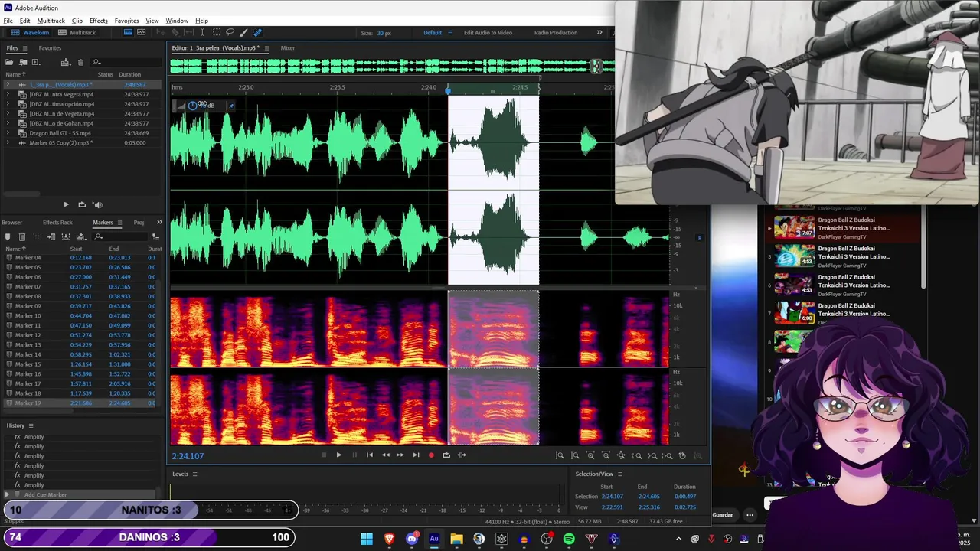The height and width of the screenshot is (551, 980).
Task: Select the Marquee Selection tool
Action: pos(217,32)
